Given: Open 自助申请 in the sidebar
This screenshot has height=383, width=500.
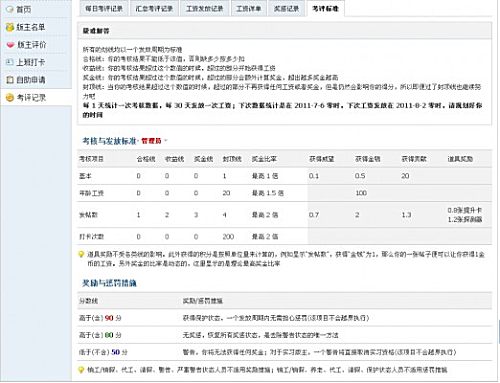Looking at the screenshot, I should pyautogui.click(x=31, y=80).
